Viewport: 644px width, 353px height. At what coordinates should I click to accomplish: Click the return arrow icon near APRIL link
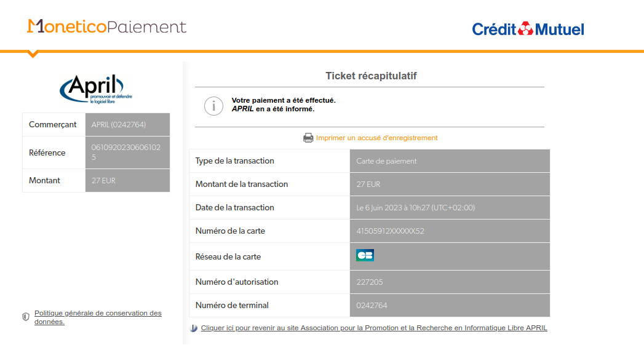(194, 328)
